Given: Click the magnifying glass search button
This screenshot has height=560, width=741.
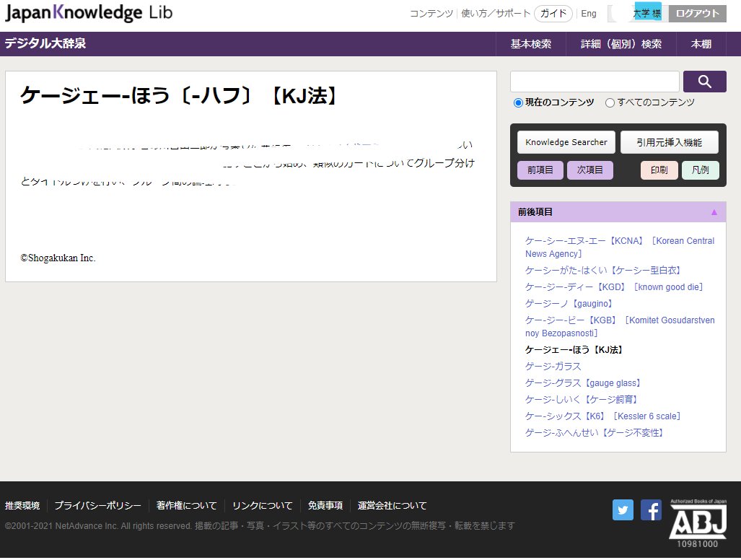Looking at the screenshot, I should click(x=704, y=82).
